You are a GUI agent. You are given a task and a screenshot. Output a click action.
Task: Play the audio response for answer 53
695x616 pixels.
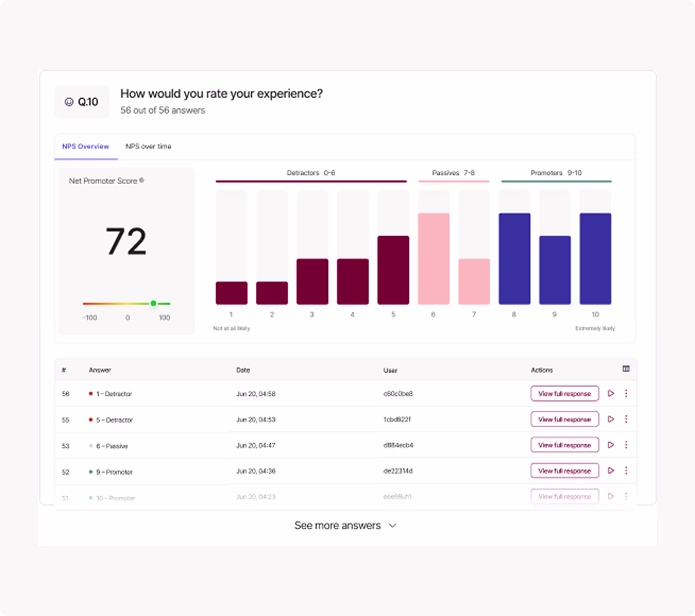tap(611, 445)
